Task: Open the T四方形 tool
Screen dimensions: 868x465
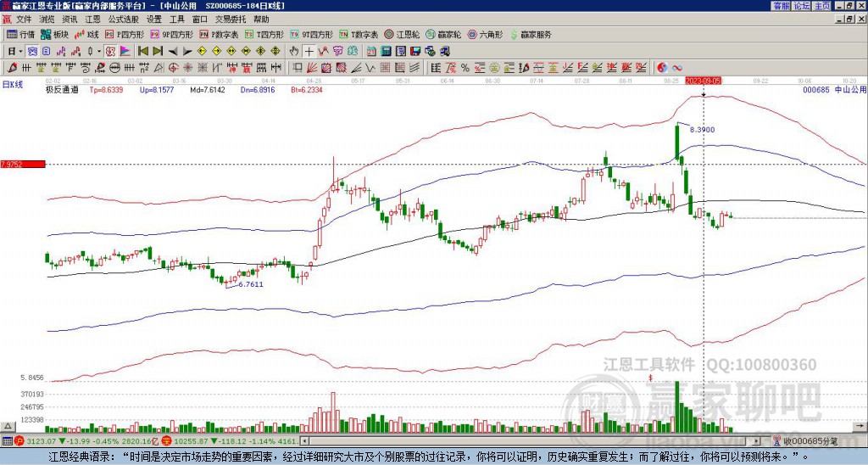Action: (x=264, y=34)
